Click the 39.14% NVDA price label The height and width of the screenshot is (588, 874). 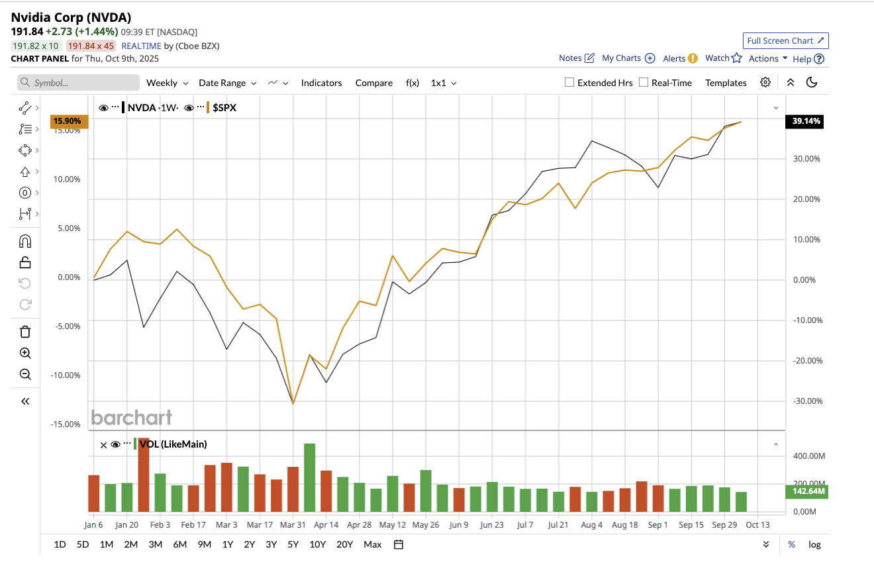point(804,121)
